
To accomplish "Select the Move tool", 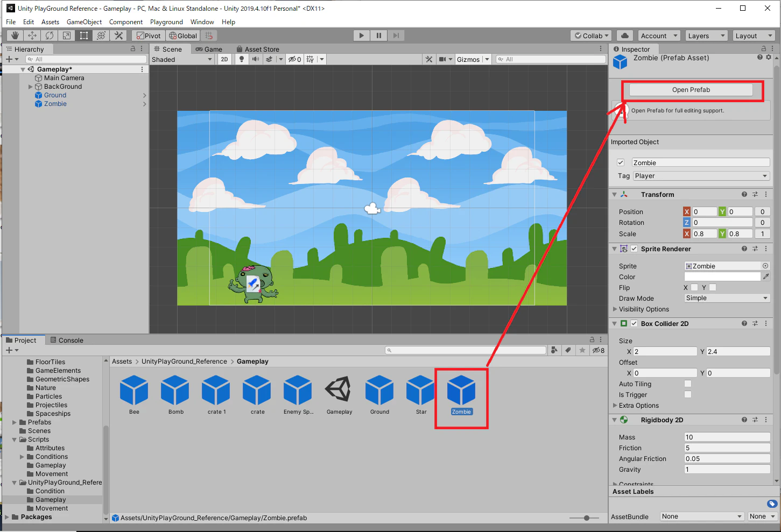I will click(32, 36).
